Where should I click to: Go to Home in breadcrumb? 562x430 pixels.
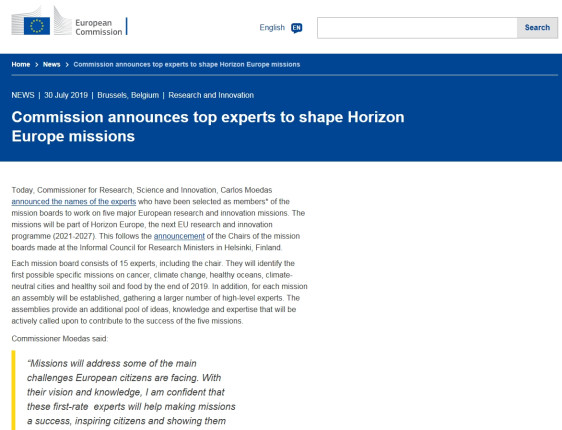pos(21,64)
